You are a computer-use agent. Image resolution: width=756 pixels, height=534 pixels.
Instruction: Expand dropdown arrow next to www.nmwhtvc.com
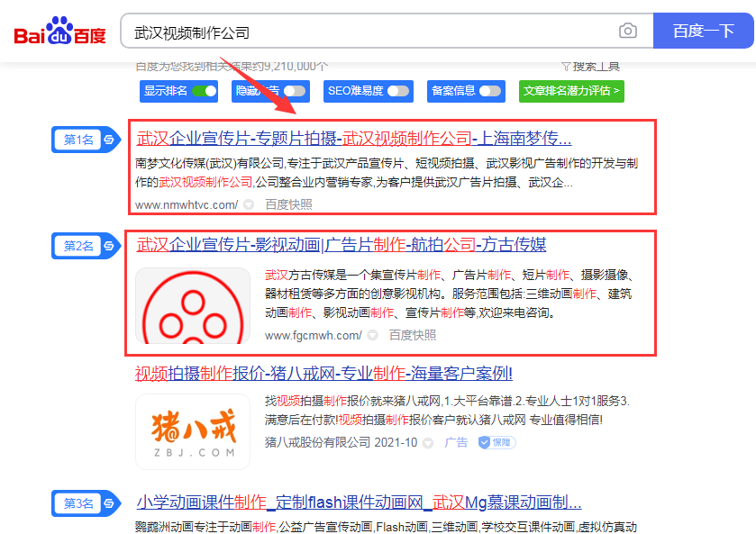tap(249, 204)
